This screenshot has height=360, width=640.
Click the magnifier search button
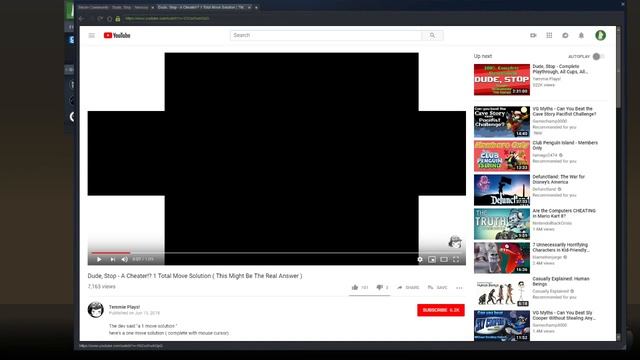pos(432,36)
